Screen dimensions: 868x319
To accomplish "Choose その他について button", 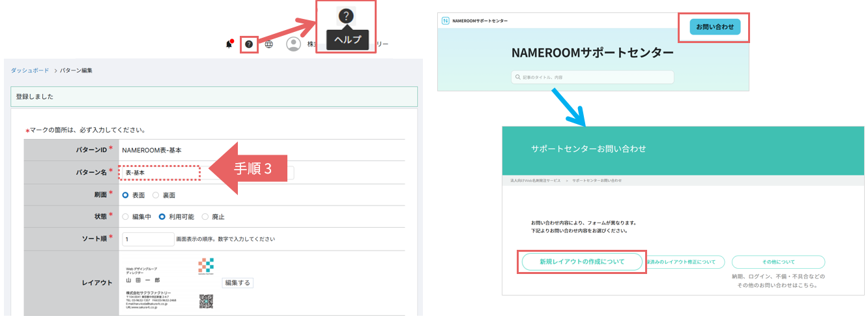I will [x=778, y=262].
